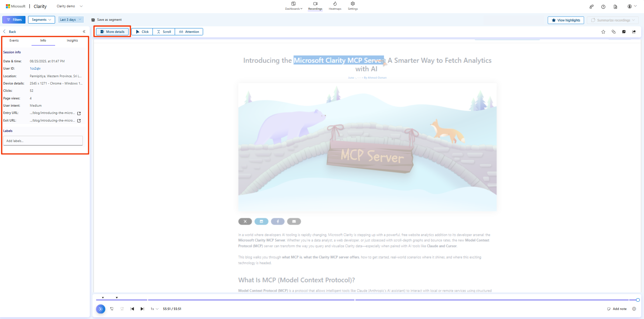Open the Filters panel

[14, 20]
